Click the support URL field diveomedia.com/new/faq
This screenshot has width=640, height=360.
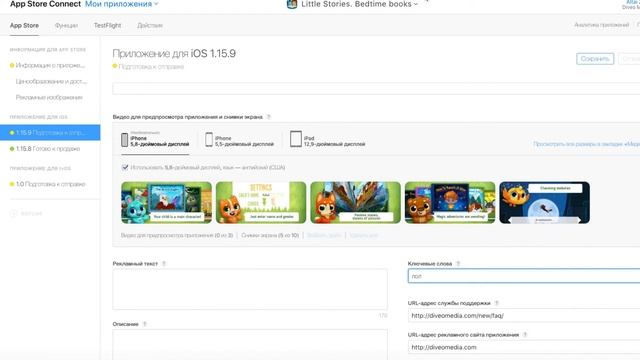pos(524,316)
